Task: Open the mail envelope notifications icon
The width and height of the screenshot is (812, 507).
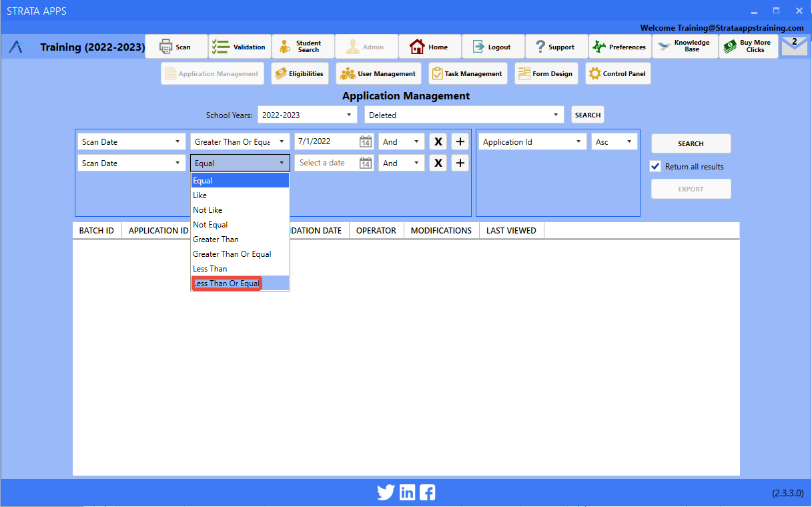Action: (x=794, y=46)
